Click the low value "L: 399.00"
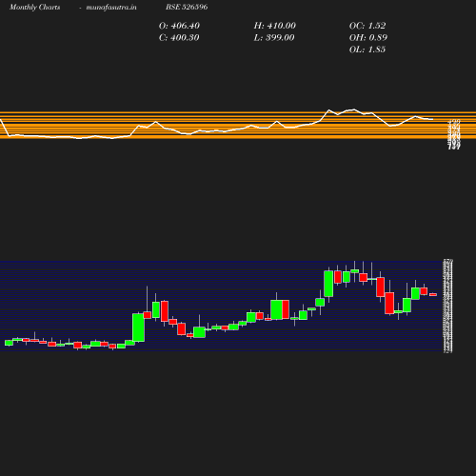This screenshot has width=476, height=476. pos(274,38)
